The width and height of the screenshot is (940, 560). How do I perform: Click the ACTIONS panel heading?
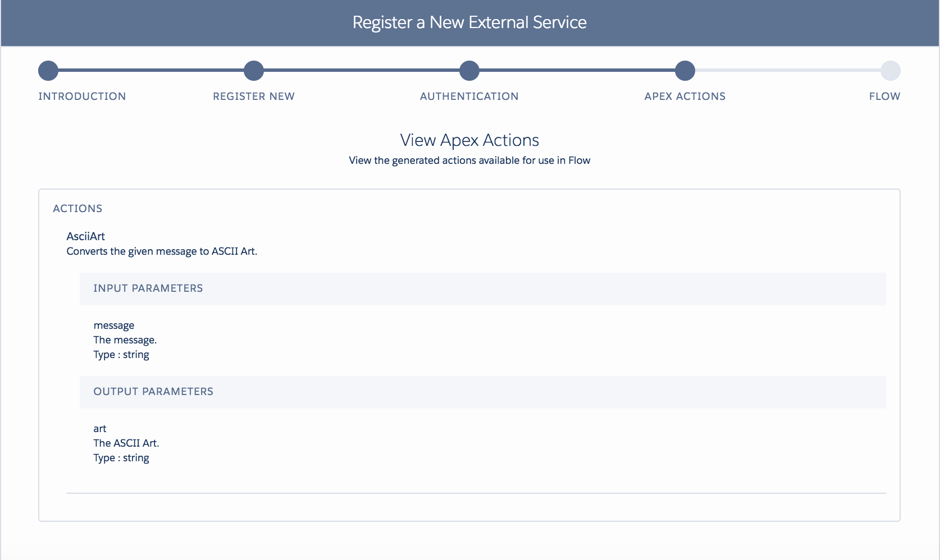coord(77,209)
